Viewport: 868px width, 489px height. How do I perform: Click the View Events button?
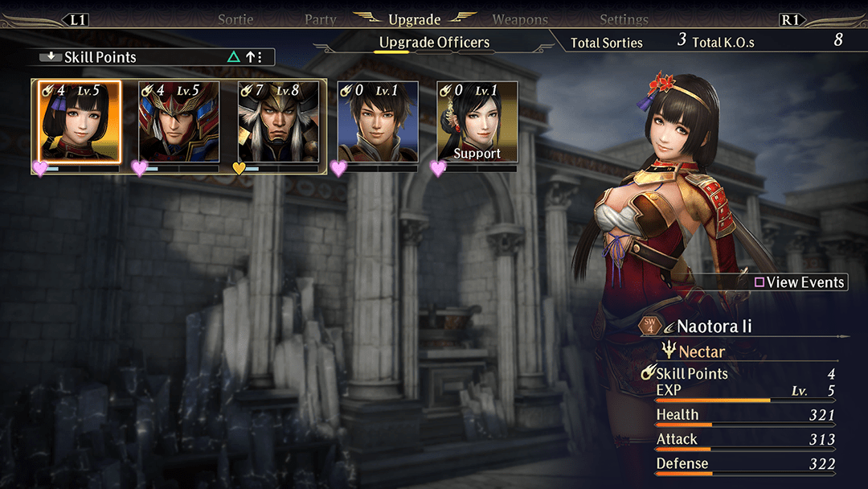[799, 282]
